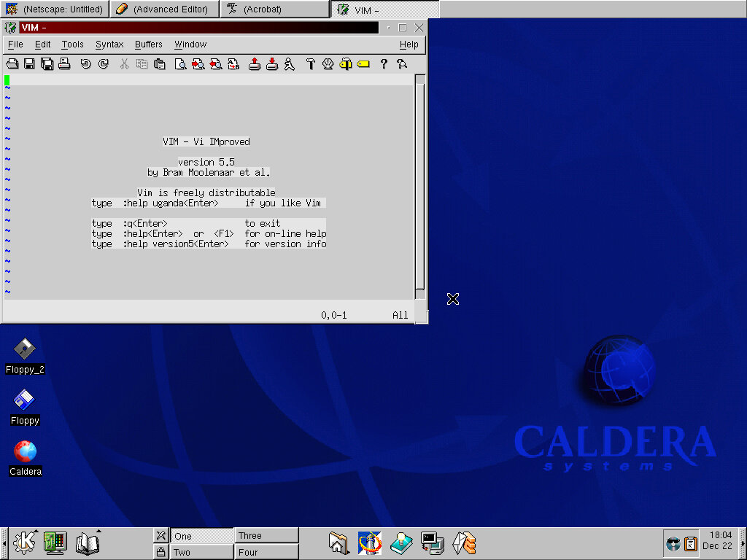The height and width of the screenshot is (560, 747).
Task: Click the Find toolbar icon
Action: click(179, 64)
